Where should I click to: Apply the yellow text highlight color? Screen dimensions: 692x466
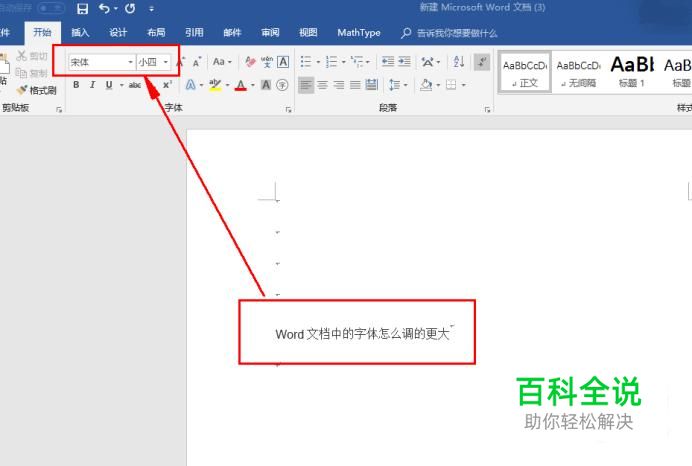pyautogui.click(x=215, y=85)
